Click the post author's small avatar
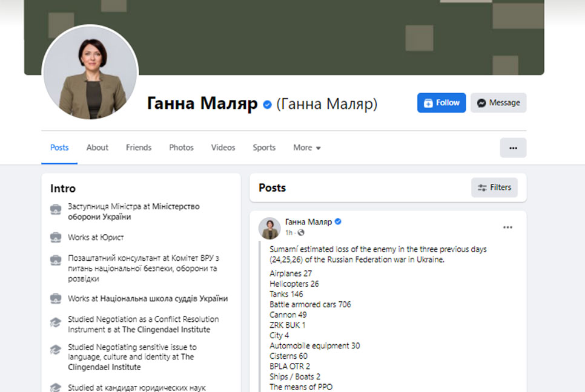 [269, 228]
